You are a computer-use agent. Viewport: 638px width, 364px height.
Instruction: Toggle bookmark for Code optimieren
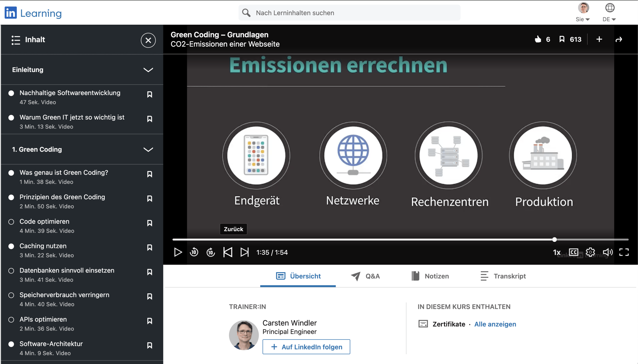pos(149,223)
